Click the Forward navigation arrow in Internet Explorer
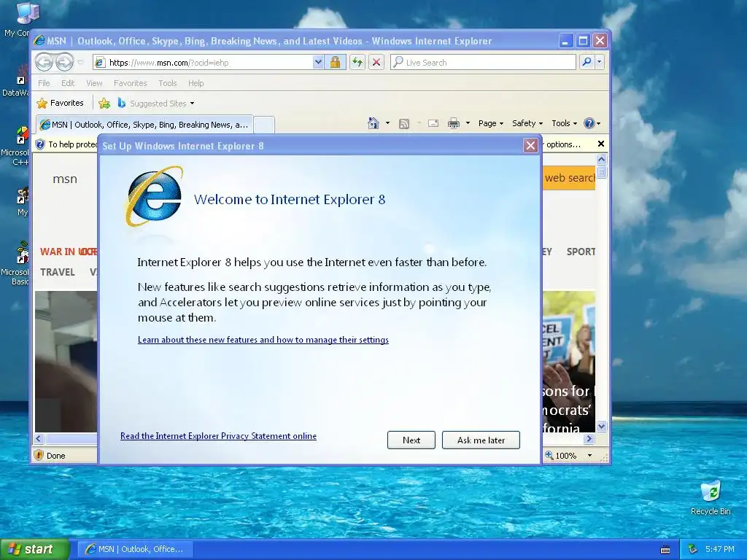 (64, 62)
